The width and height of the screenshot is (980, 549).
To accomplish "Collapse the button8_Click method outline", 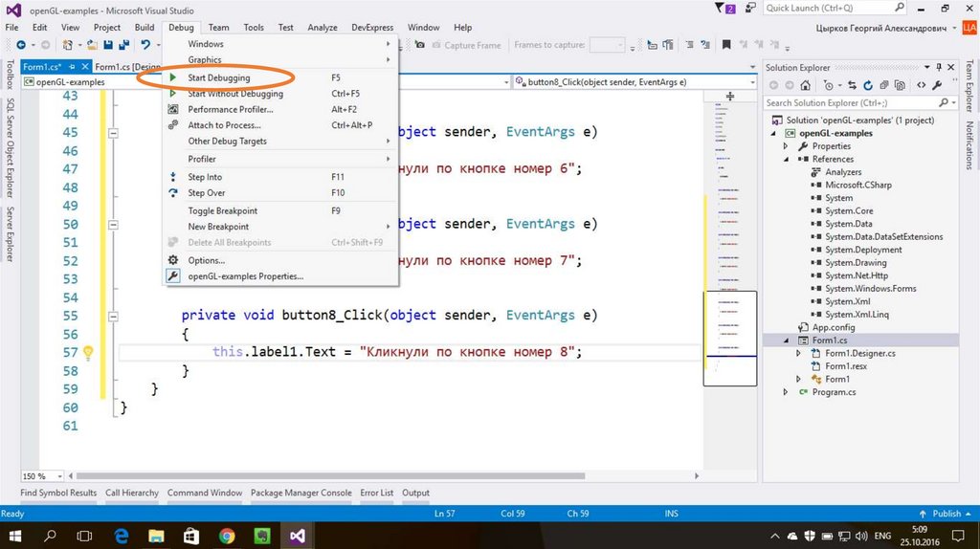I will [x=113, y=316].
